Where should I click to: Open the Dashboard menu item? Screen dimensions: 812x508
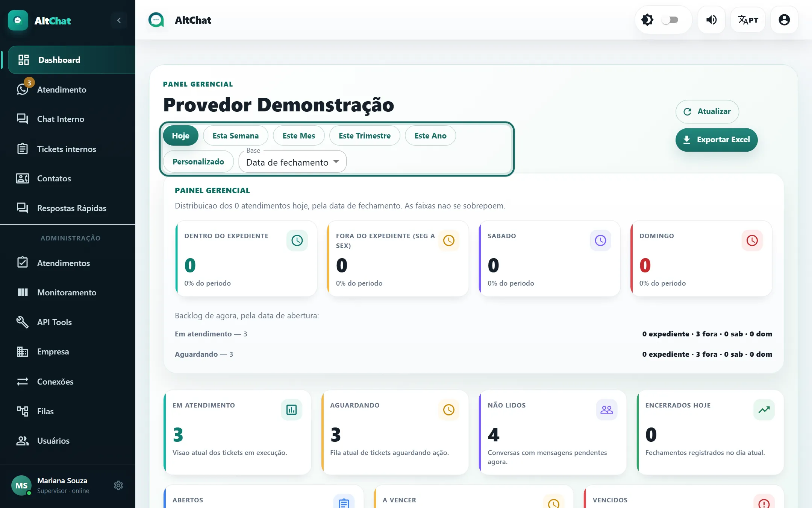[x=71, y=60]
